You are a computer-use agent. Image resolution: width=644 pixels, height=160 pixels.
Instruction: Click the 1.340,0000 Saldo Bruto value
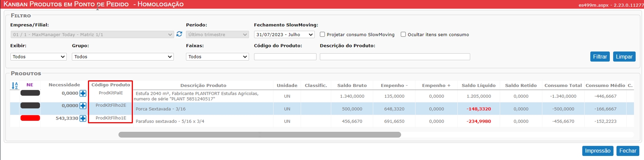point(352,96)
